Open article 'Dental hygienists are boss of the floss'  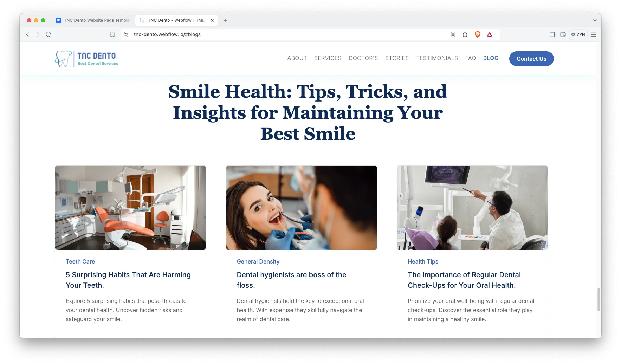[x=291, y=280]
